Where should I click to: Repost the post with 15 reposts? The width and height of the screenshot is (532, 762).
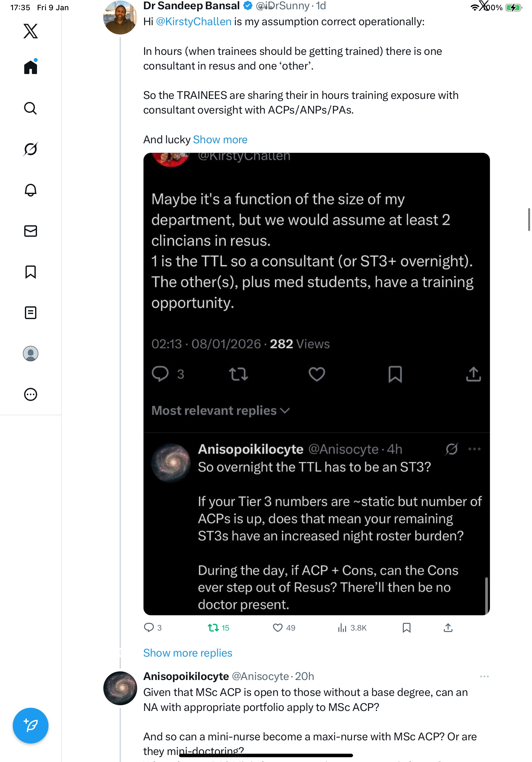tap(213, 628)
